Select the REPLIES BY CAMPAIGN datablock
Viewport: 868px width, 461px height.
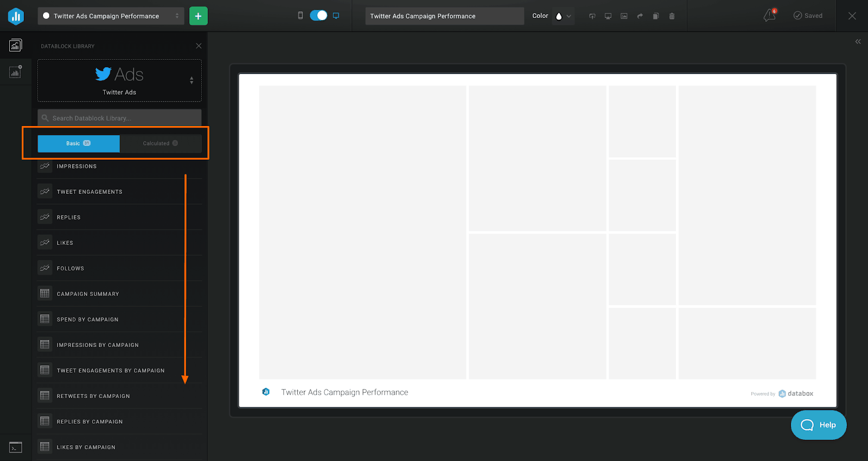119,421
